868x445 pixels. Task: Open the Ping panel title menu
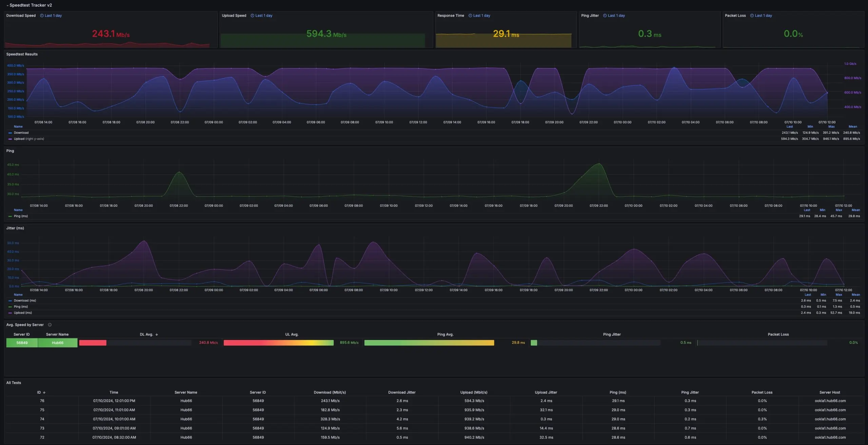(x=10, y=151)
